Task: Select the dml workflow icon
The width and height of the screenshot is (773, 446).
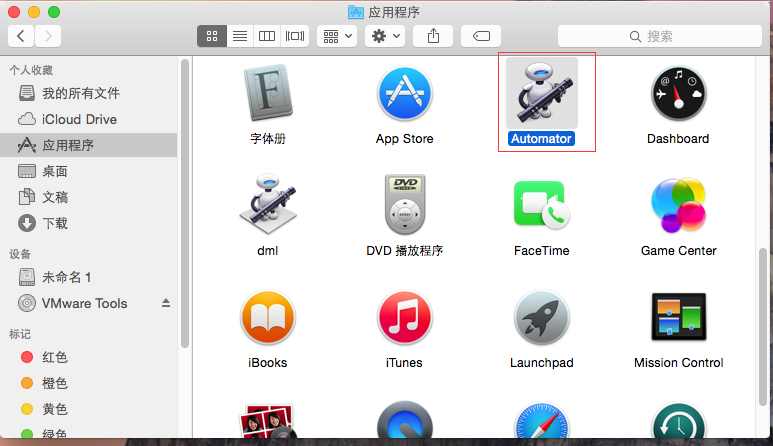Action: tap(268, 204)
